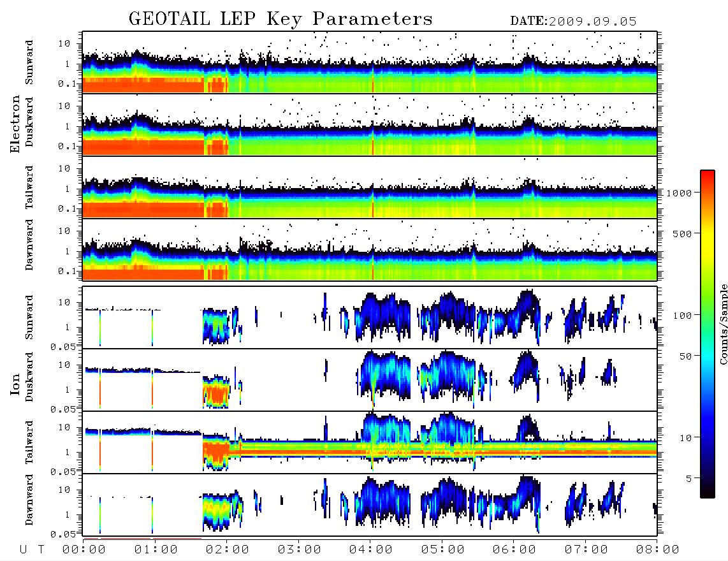Click the Electron "Dawnward" panel label
The width and height of the screenshot is (728, 561).
click(x=29, y=245)
